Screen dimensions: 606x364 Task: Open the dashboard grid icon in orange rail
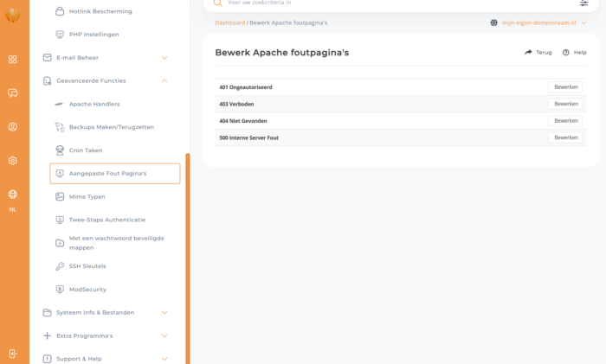tap(13, 60)
